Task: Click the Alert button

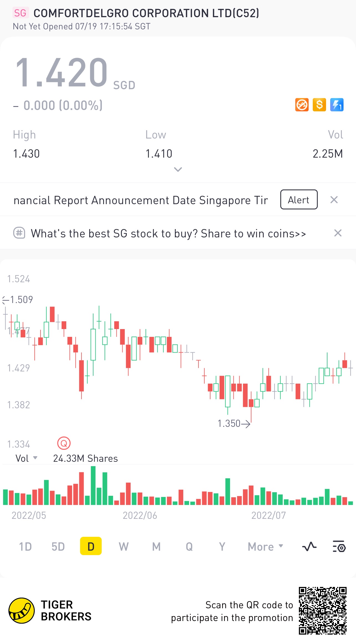Action: [299, 199]
